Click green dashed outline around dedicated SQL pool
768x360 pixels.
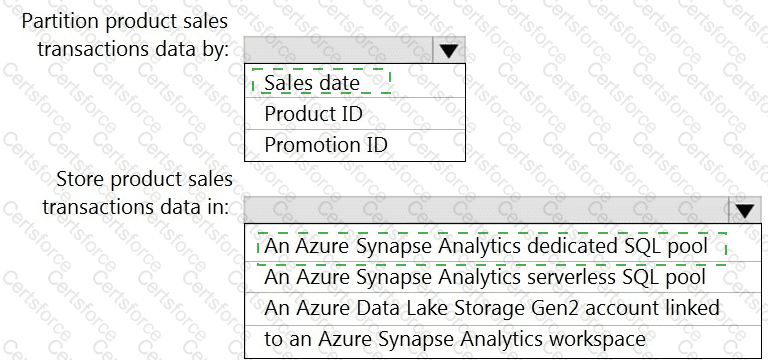[491, 248]
